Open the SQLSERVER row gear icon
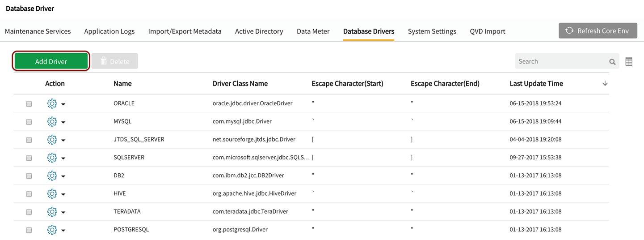The width and height of the screenshot is (644, 240). [x=52, y=158]
